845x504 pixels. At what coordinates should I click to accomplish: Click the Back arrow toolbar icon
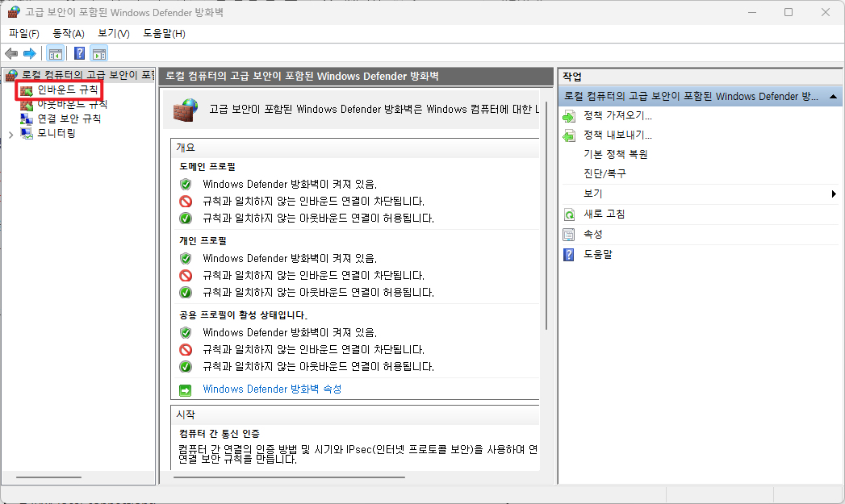(11, 53)
